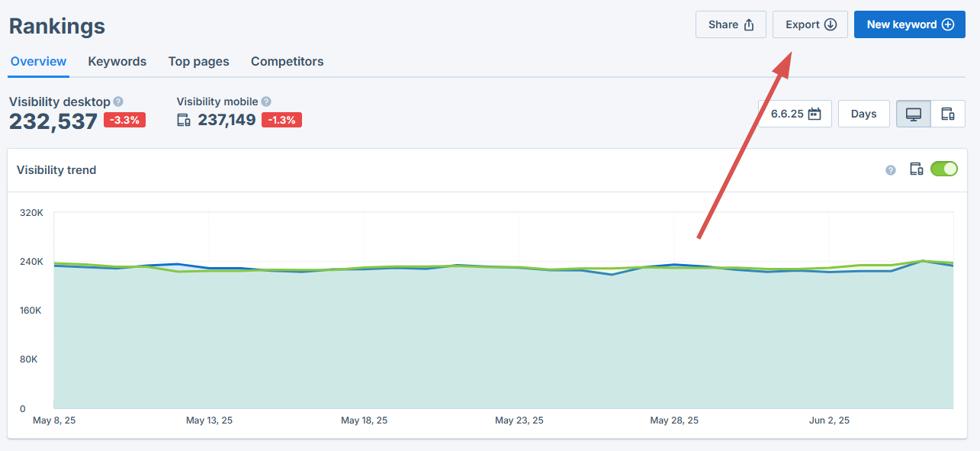
Task: Open the Days interval selector
Action: pos(863,113)
